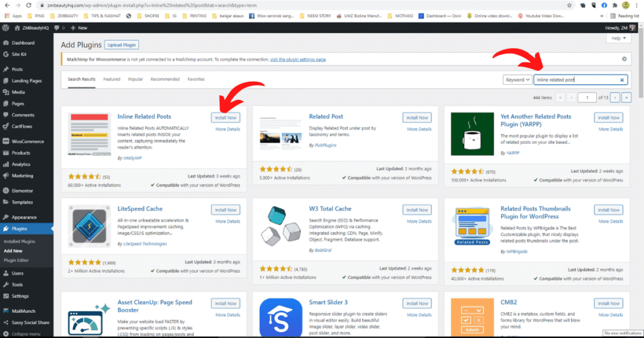The width and height of the screenshot is (644, 338).
Task: Open Sassy Social Share in the sidebar
Action: coord(30,323)
